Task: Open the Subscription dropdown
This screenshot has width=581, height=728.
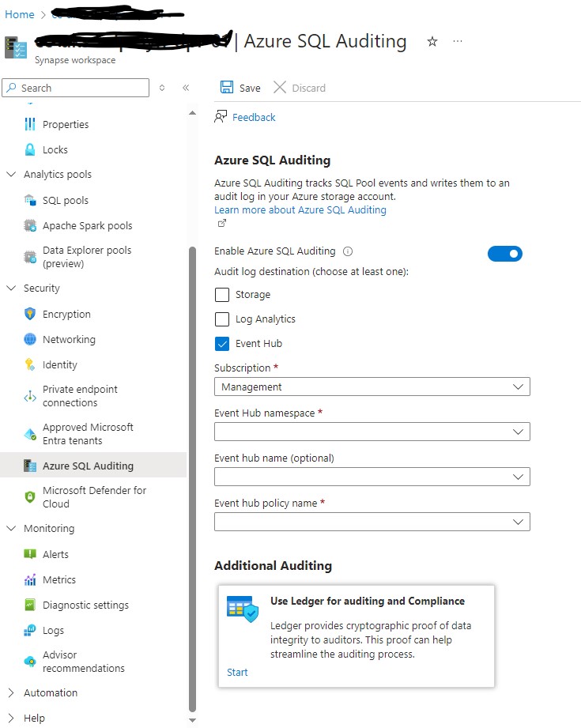Action: 372,387
